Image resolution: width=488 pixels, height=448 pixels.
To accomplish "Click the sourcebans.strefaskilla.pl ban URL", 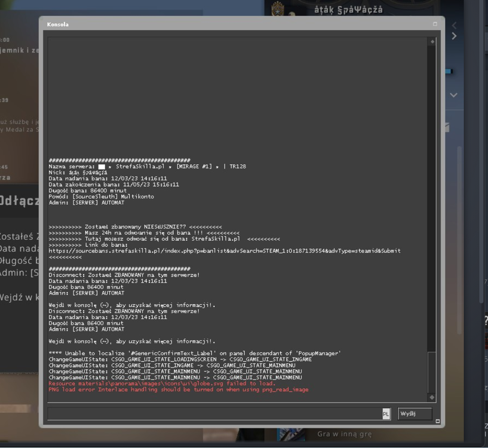I will coord(225,251).
